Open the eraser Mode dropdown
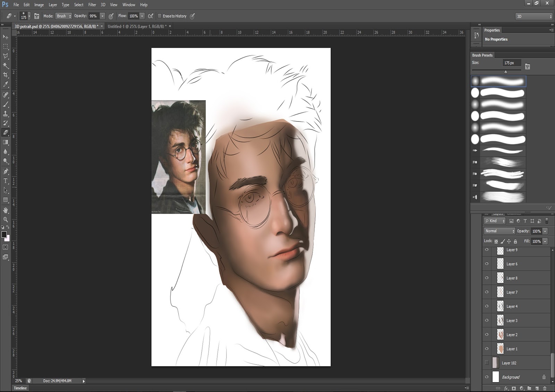 tap(63, 16)
